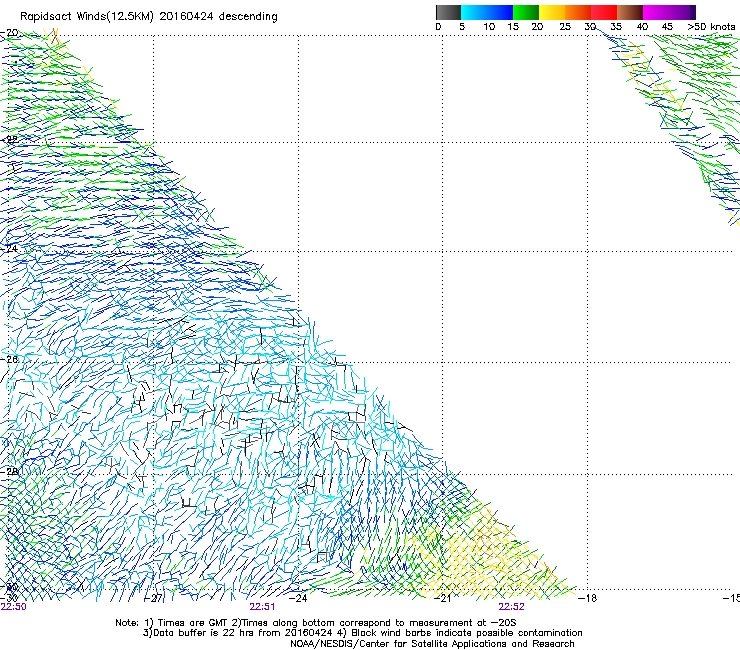Click the latitude axis label "-26"
The height and width of the screenshot is (650, 740).
[10, 360]
